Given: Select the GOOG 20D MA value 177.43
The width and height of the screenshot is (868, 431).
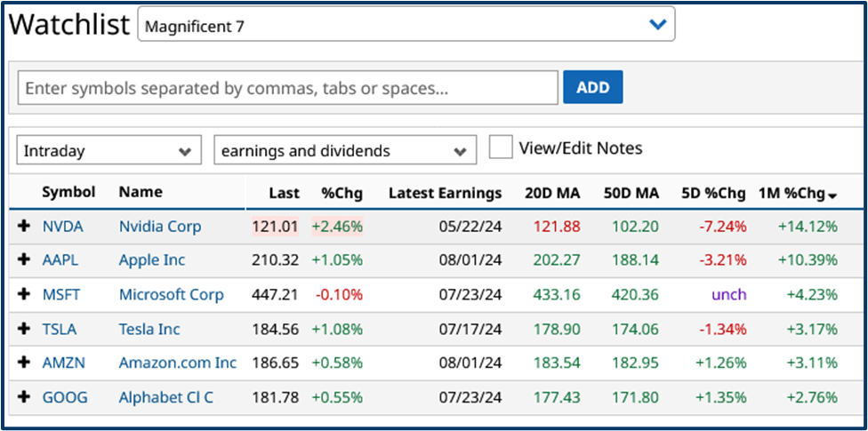Looking at the screenshot, I should tap(557, 398).
